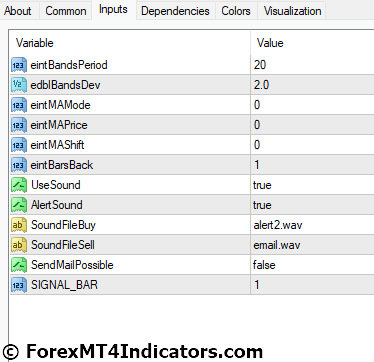Select the edblBandsDev variable name

pos(65,85)
